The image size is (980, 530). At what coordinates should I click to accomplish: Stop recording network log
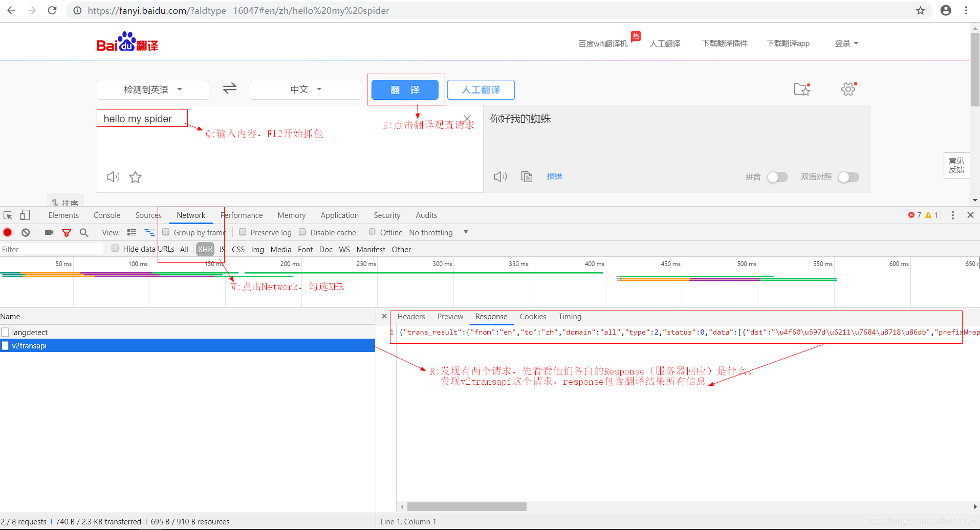8,232
